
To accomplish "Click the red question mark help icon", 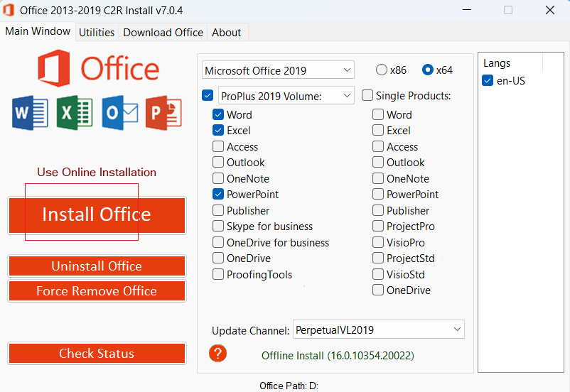I will pos(217,353).
